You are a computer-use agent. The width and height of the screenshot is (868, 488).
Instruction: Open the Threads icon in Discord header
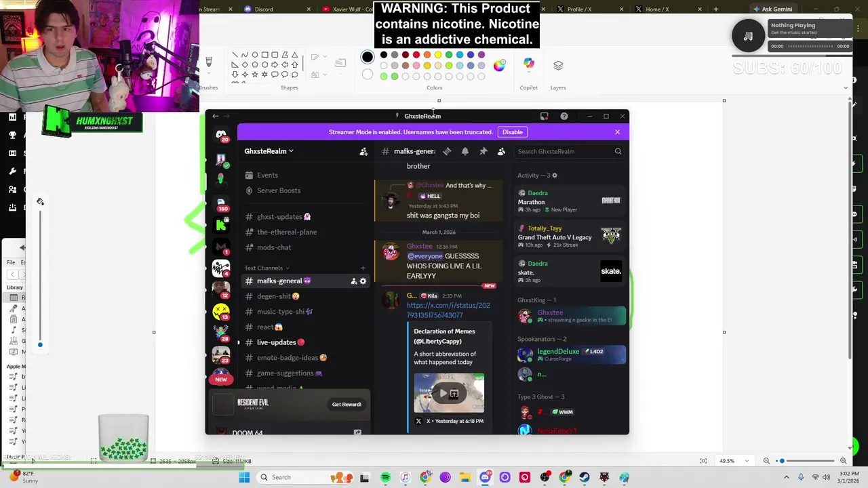[447, 151]
